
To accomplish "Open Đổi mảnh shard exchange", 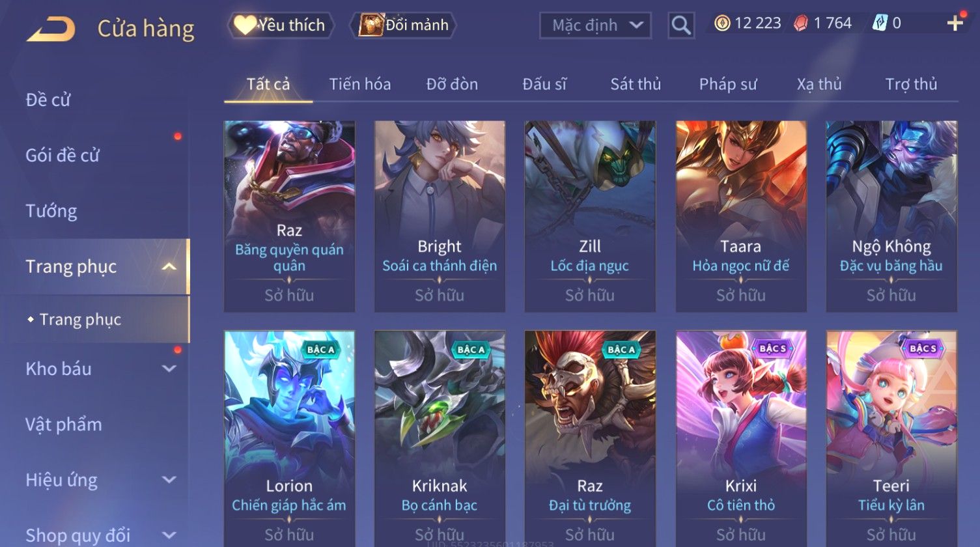I will point(404,25).
